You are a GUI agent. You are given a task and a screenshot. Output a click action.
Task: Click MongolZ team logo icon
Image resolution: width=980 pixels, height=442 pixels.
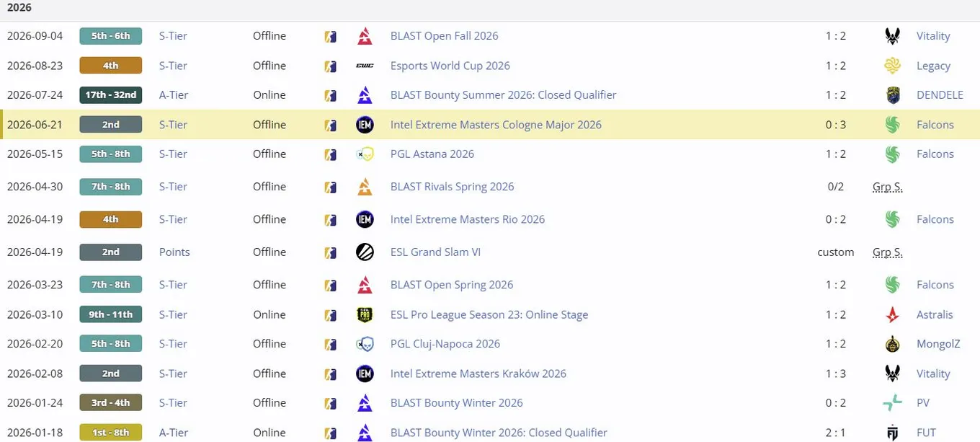click(893, 344)
